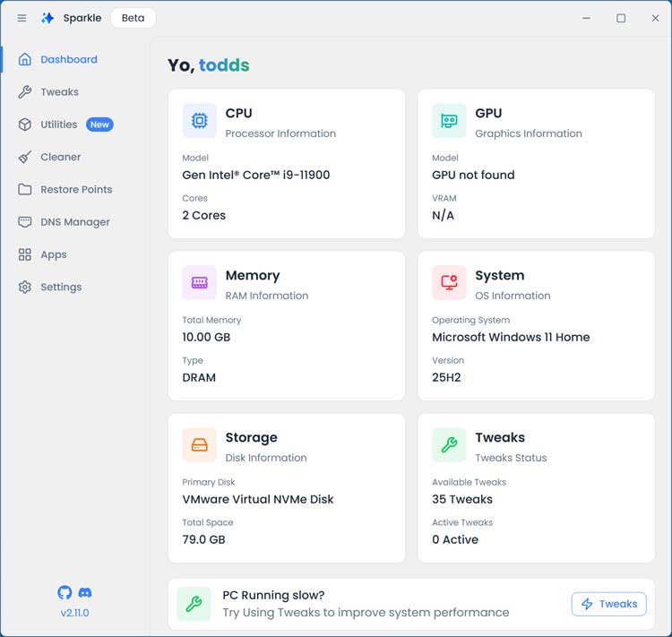Click the CPU card title
Screen dimensions: 672x637
(238, 113)
